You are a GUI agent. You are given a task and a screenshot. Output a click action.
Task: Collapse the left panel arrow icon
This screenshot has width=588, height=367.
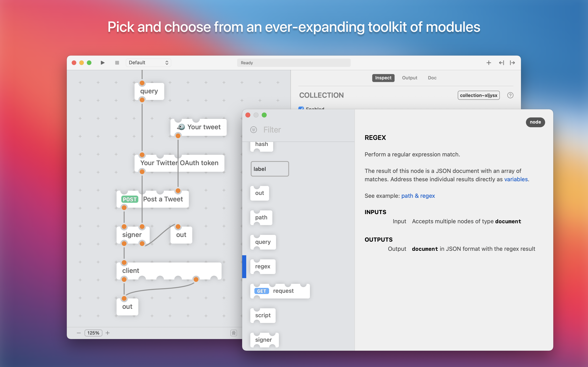(501, 63)
